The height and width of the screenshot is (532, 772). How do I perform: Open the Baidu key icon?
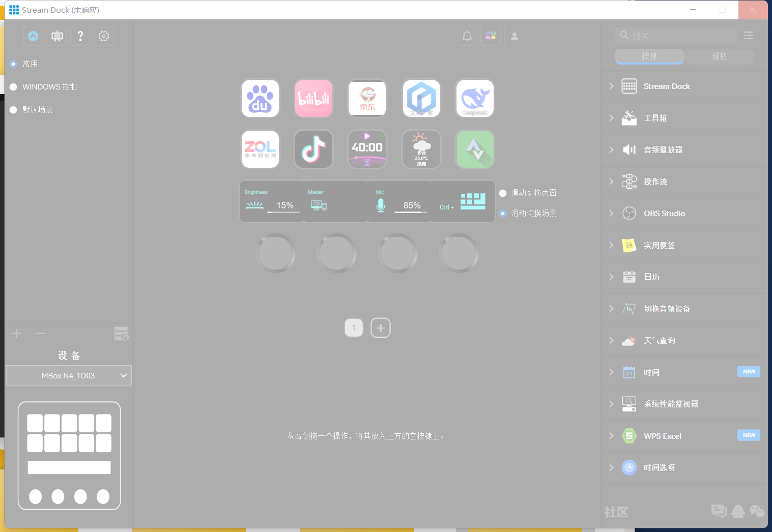pyautogui.click(x=260, y=98)
